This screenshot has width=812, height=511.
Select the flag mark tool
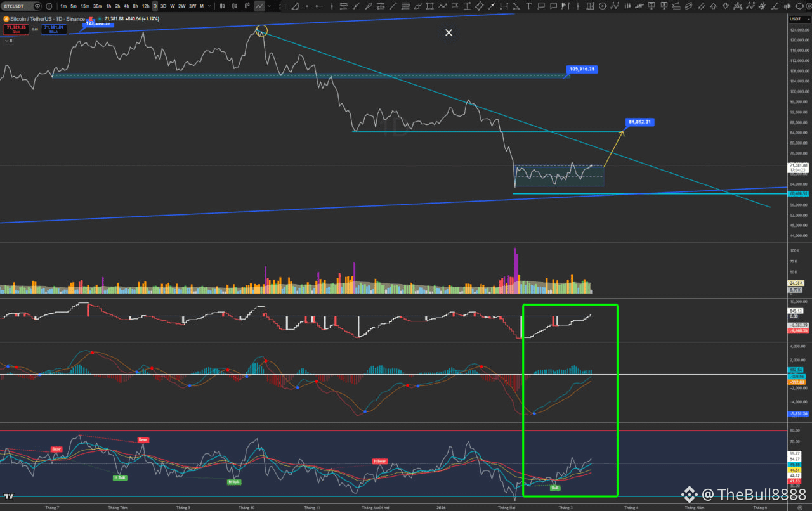tap(454, 6)
